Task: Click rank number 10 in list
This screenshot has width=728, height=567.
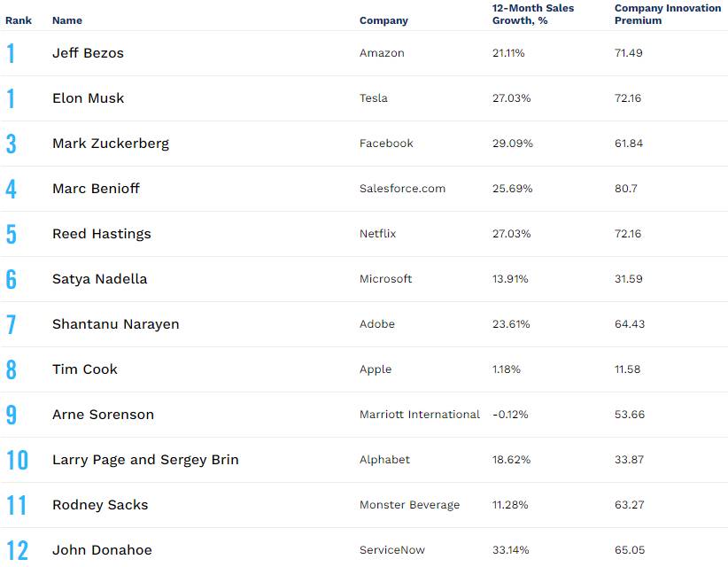Action: coord(17,460)
